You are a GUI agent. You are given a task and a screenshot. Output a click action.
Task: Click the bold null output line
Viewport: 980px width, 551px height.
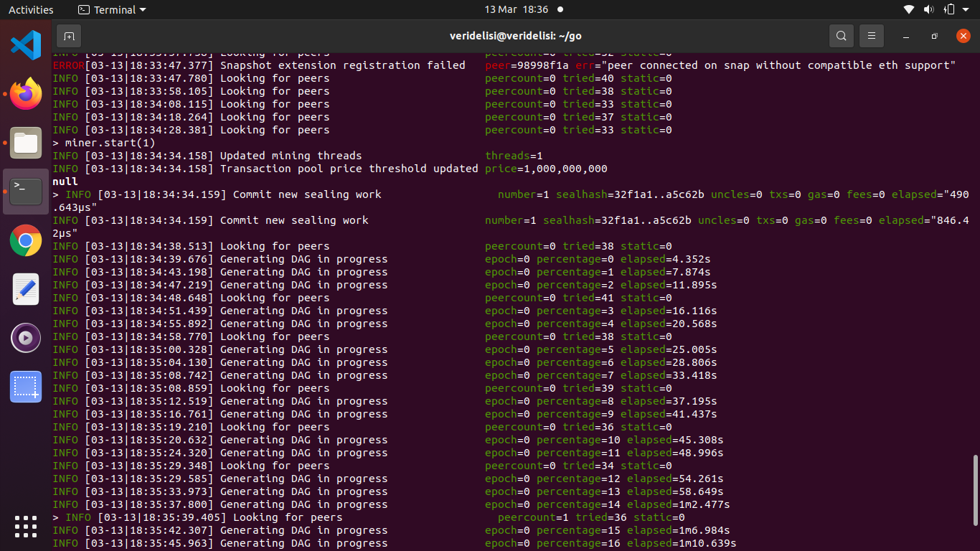click(65, 182)
